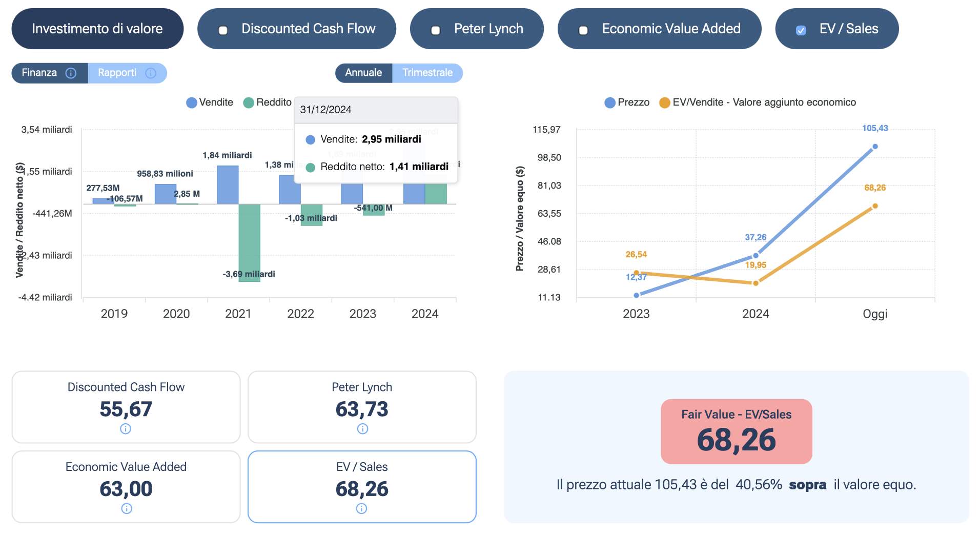Screen dimensions: 980x536
Task: Open info icon under Discounted Cash Flow value
Action: click(126, 428)
